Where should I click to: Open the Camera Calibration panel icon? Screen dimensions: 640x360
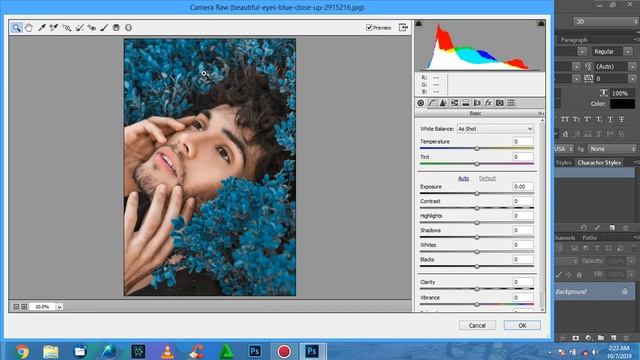500,103
